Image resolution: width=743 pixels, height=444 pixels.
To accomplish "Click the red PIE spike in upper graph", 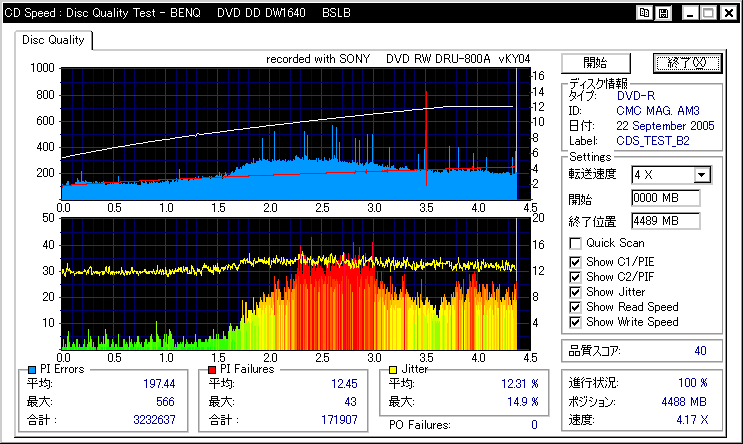I will click(x=426, y=137).
